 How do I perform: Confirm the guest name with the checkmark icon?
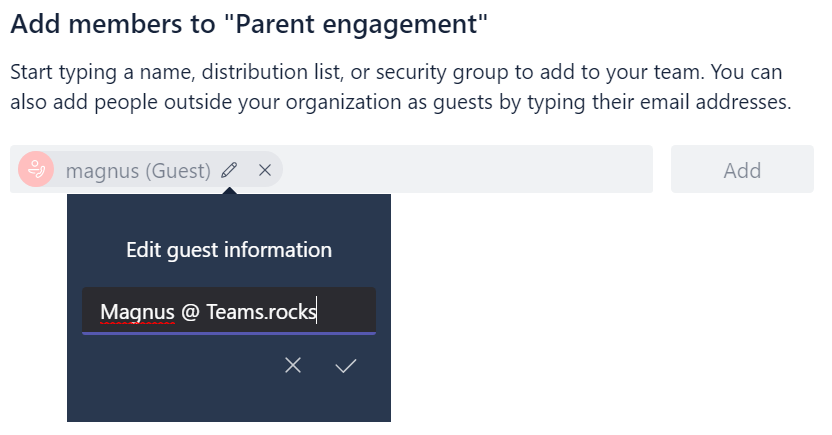[x=346, y=366]
